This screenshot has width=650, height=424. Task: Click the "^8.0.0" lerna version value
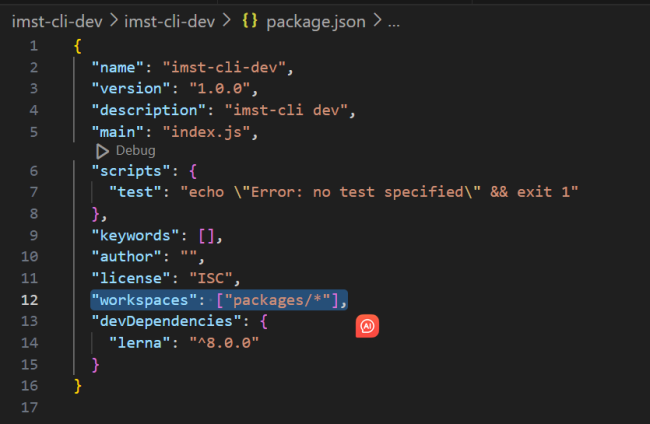(x=224, y=343)
